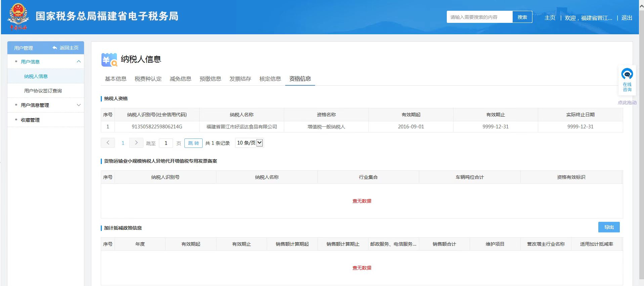
Task: Click the 退出 logout link
Action: point(627,18)
